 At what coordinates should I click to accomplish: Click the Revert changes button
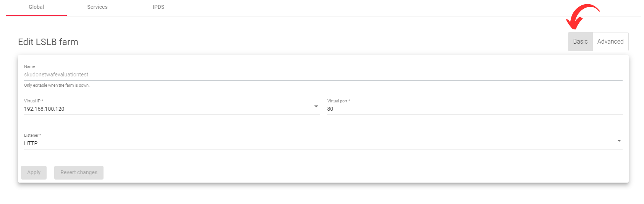(79, 173)
